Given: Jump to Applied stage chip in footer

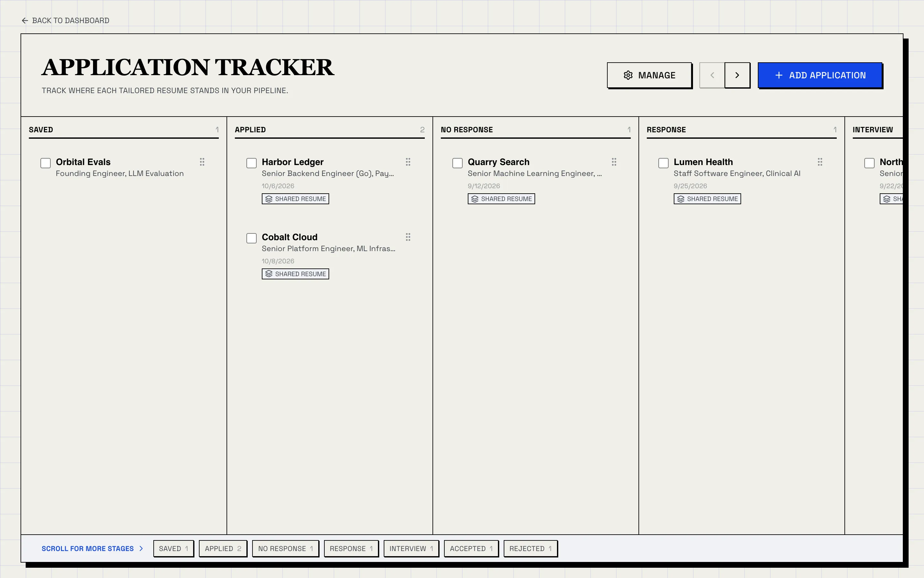Looking at the screenshot, I should pos(223,548).
